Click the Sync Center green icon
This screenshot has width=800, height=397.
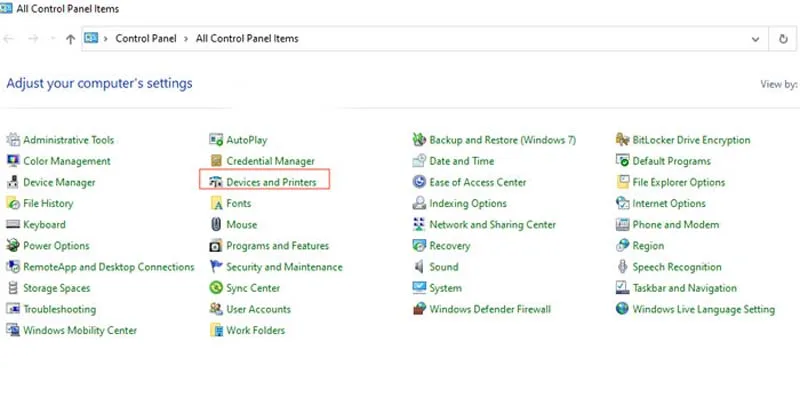click(x=216, y=288)
